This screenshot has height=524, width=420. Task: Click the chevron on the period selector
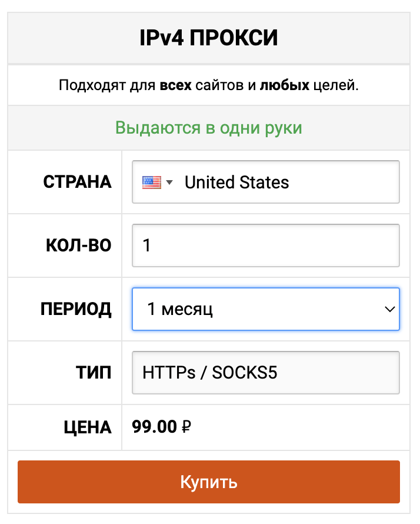[389, 309]
